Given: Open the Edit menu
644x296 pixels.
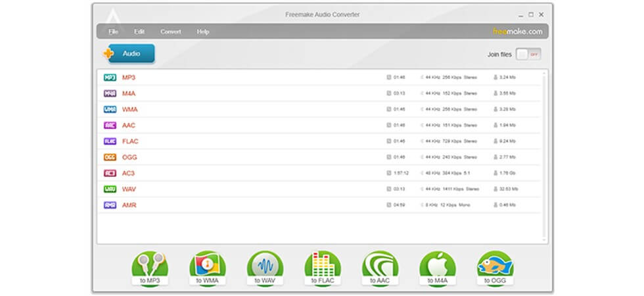Looking at the screenshot, I should 139,32.
